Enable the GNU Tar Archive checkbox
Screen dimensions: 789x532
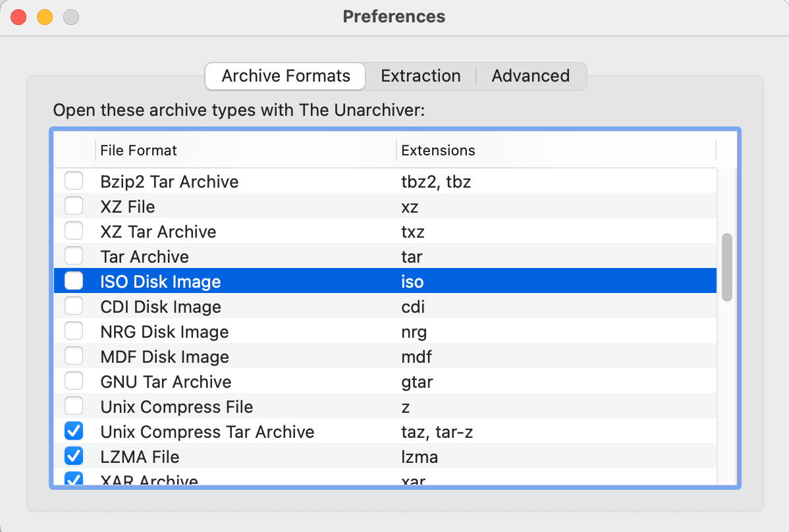pos(74,381)
